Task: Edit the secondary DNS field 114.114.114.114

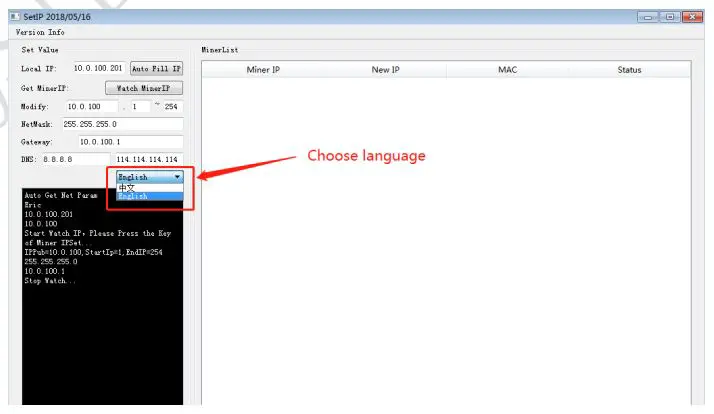Action: [149, 159]
